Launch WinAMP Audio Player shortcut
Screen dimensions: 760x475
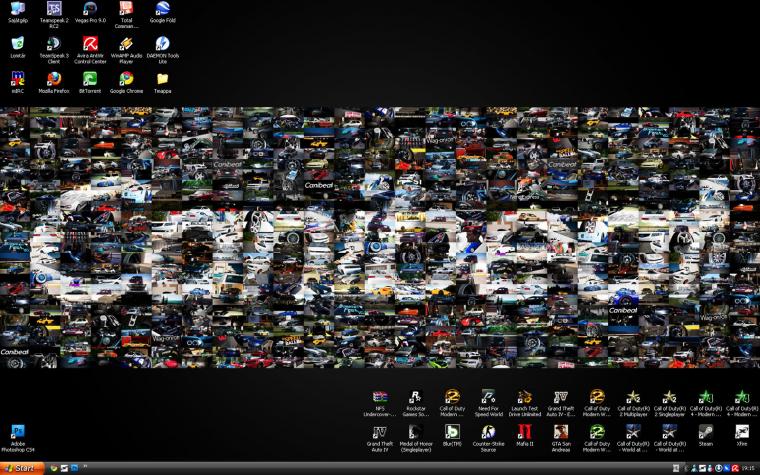click(x=126, y=50)
